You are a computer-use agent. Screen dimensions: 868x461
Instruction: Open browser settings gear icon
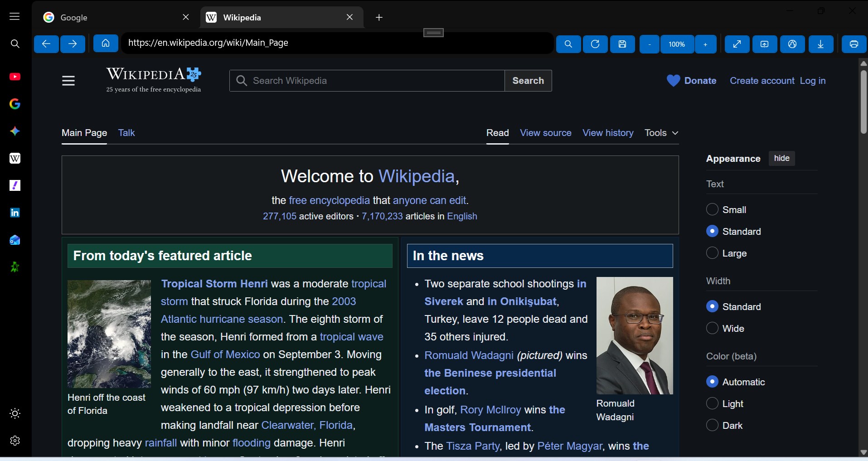tap(15, 441)
